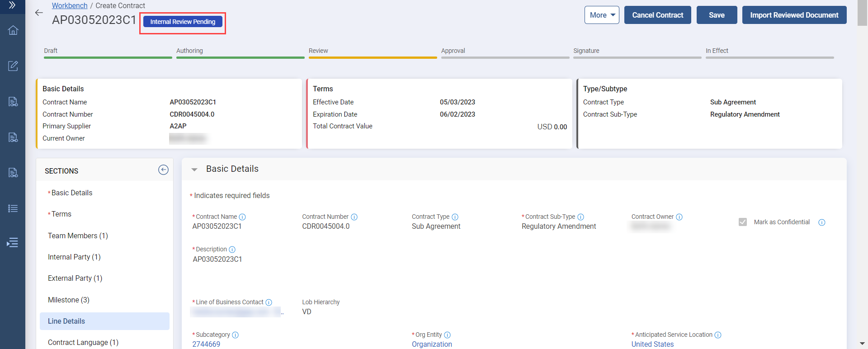
Task: Open the Workbench breadcrumb link
Action: pyautogui.click(x=70, y=5)
